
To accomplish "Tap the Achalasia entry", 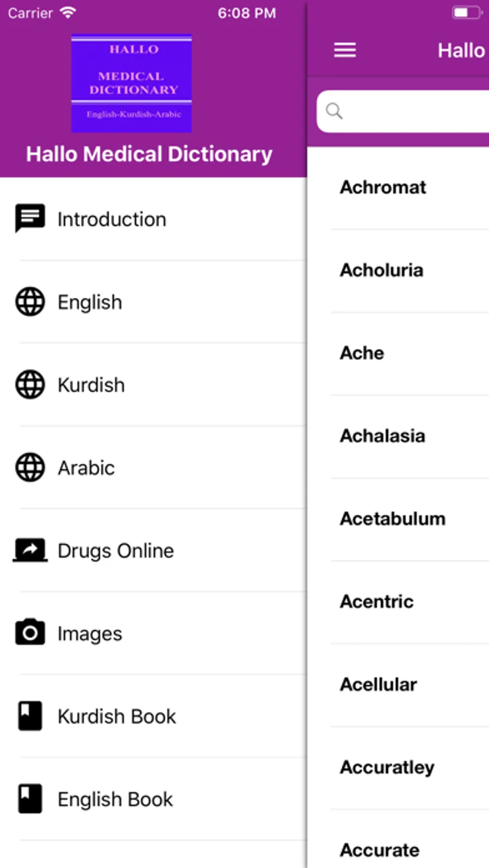I will click(383, 436).
